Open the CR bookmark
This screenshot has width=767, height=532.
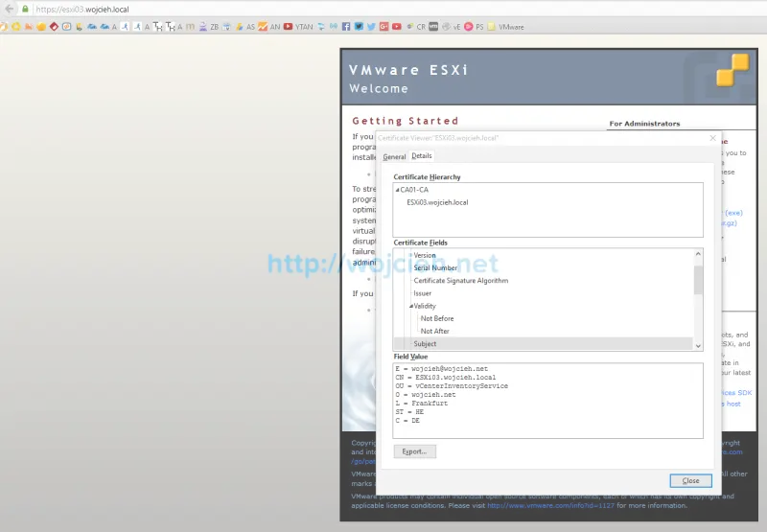pyautogui.click(x=416, y=27)
